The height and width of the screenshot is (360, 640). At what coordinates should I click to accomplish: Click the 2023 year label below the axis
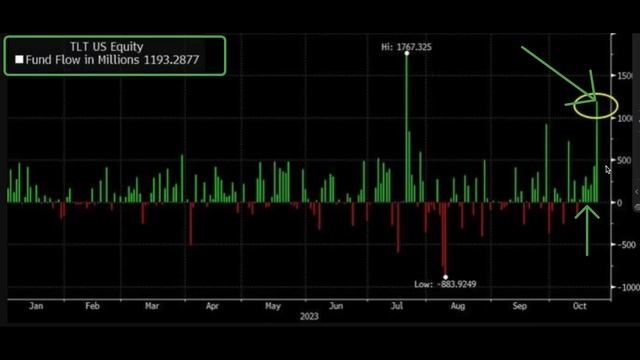[309, 316]
